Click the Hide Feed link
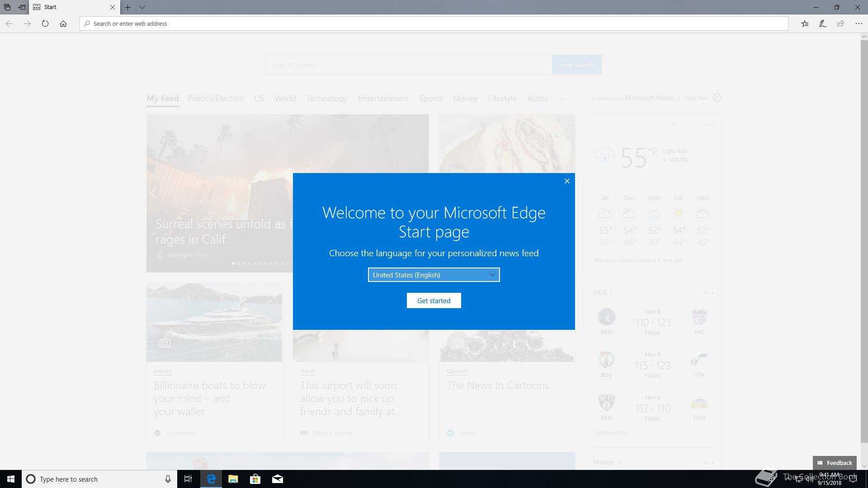Viewport: 868px width, 488px height. pos(697,98)
